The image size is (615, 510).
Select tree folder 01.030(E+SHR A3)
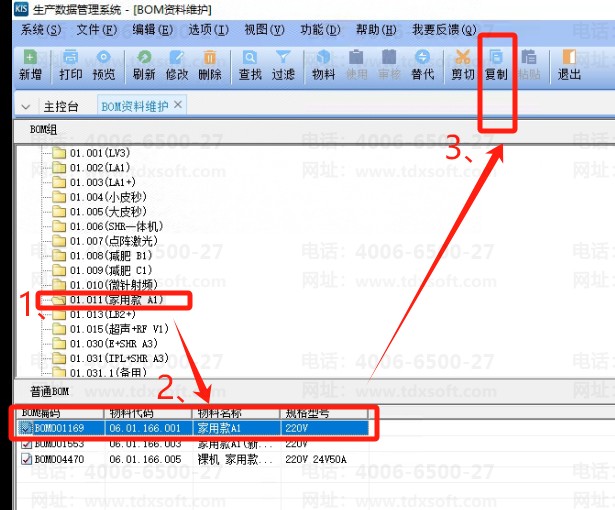(105, 344)
